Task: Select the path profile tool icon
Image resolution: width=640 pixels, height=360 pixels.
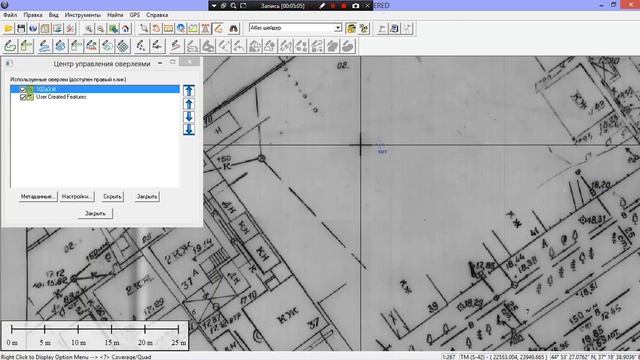Action: (193, 28)
